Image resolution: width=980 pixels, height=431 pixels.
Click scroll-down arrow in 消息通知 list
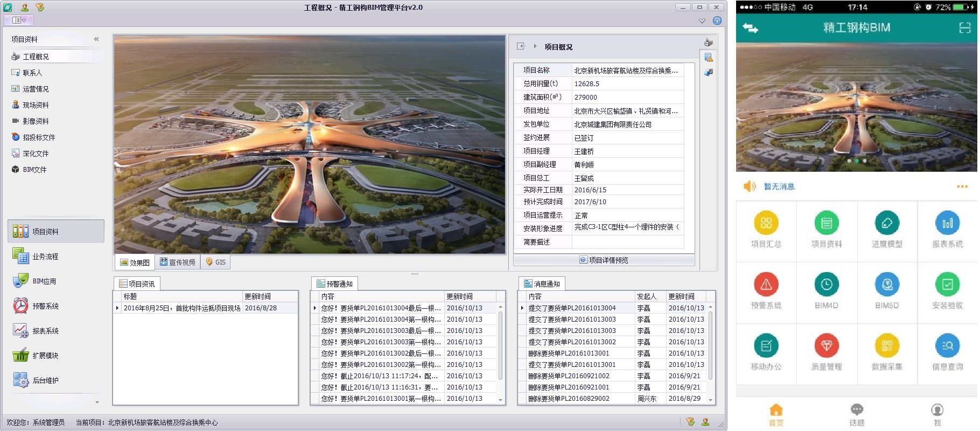711,400
